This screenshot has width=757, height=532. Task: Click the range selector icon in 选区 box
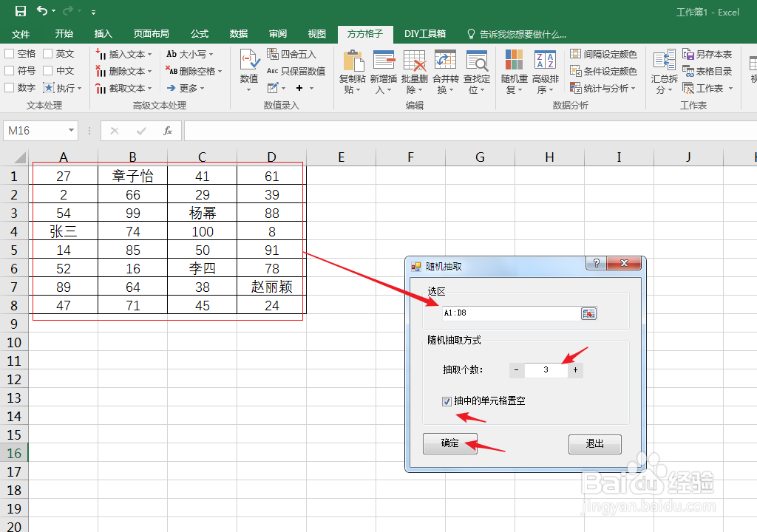[x=588, y=314]
